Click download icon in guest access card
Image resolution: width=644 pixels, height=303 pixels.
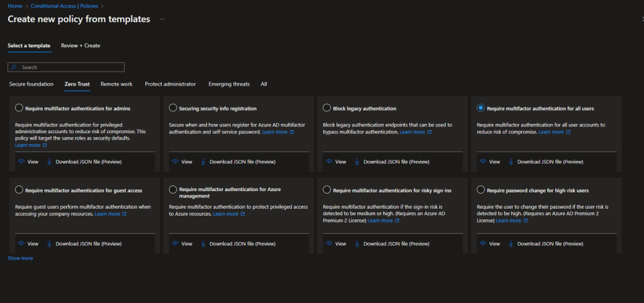click(x=48, y=243)
